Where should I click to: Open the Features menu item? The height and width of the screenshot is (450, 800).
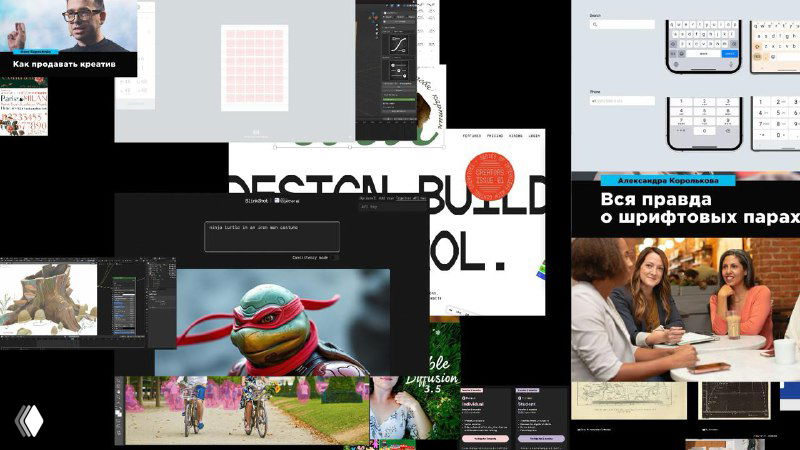tap(471, 135)
